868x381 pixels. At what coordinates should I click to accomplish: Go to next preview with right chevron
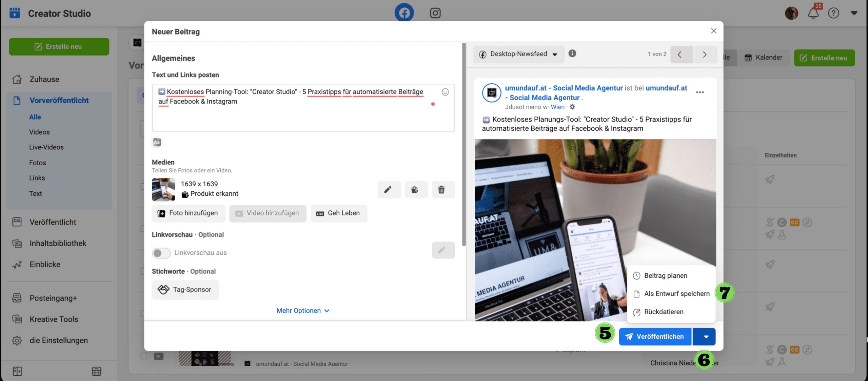705,55
